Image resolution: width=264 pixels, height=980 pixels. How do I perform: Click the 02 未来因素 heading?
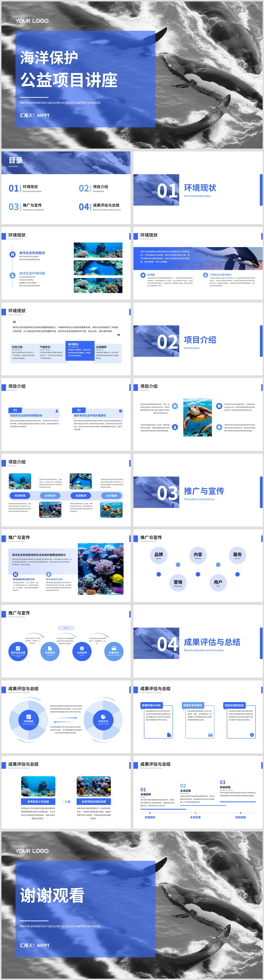pos(186,788)
